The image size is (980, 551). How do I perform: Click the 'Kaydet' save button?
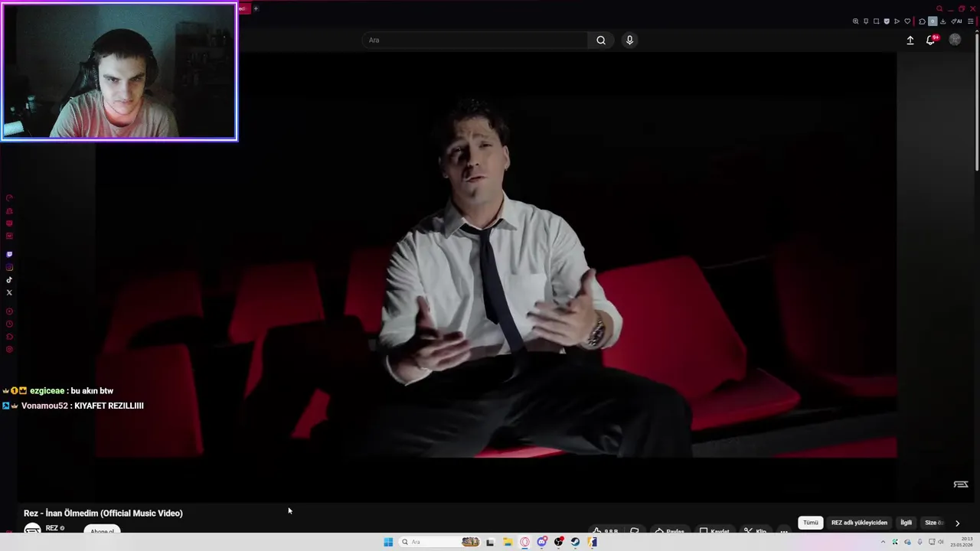(714, 530)
